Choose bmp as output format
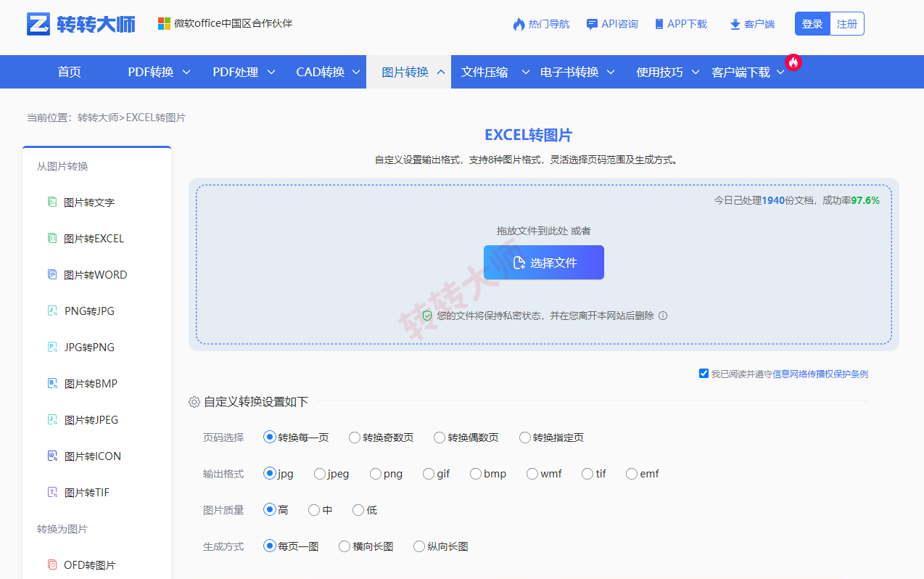Image resolution: width=924 pixels, height=579 pixels. [x=476, y=474]
